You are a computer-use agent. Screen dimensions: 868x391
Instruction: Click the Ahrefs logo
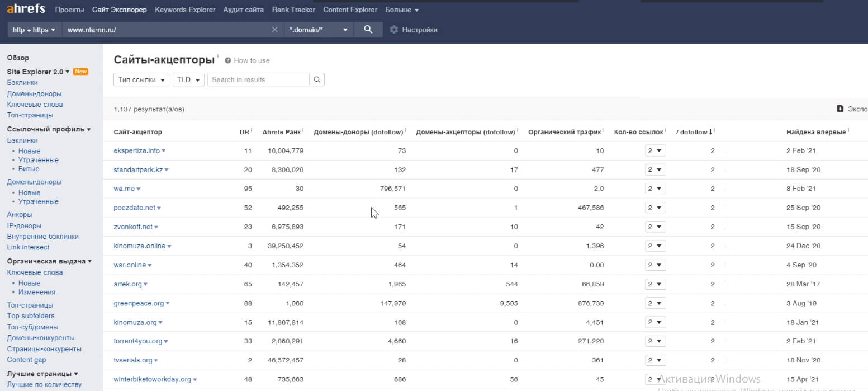[x=26, y=9]
